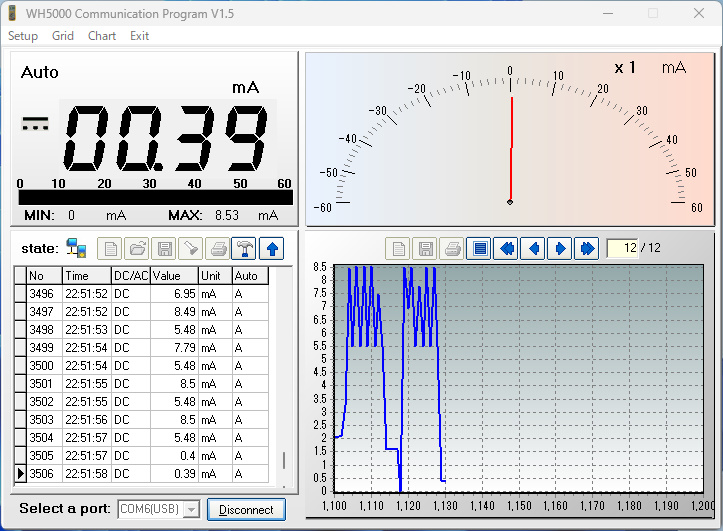The height and width of the screenshot is (531, 723).
Task: Click the blue up arrow icon
Action: [x=271, y=248]
